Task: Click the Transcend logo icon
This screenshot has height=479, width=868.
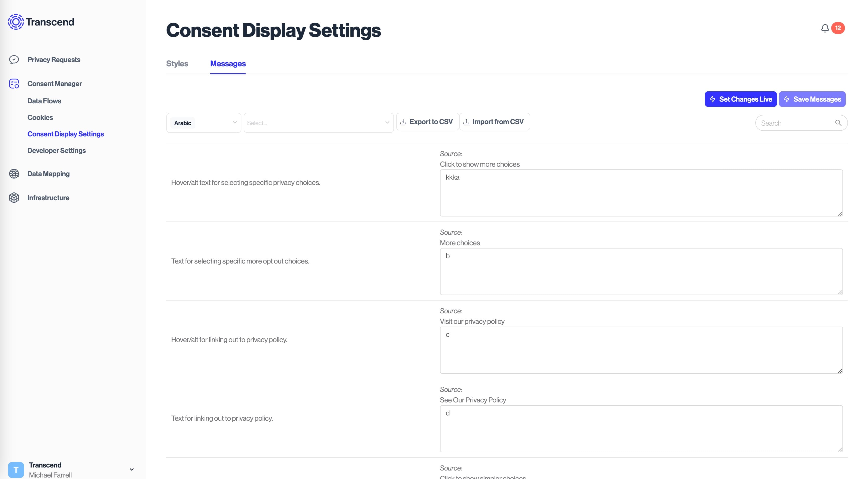Action: point(16,22)
